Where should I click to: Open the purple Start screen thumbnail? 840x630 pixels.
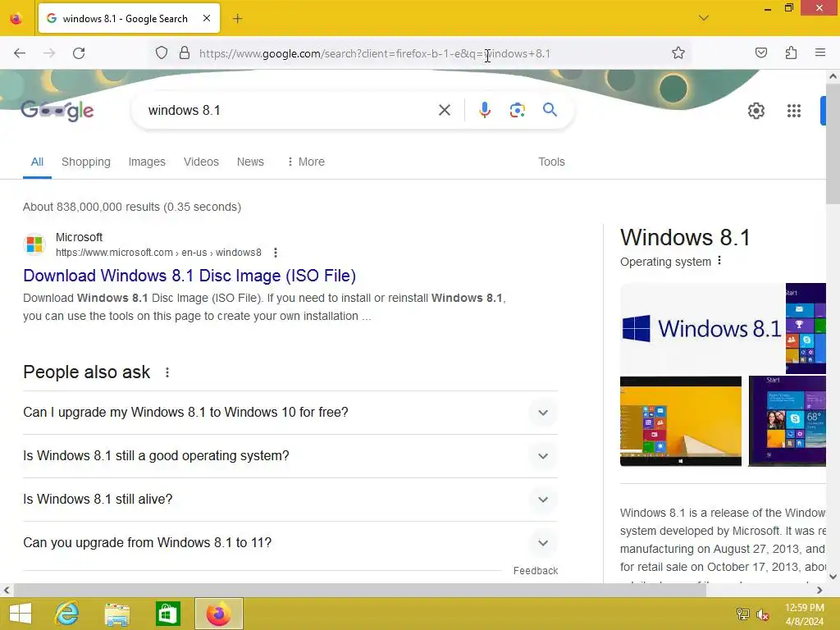tap(787, 421)
